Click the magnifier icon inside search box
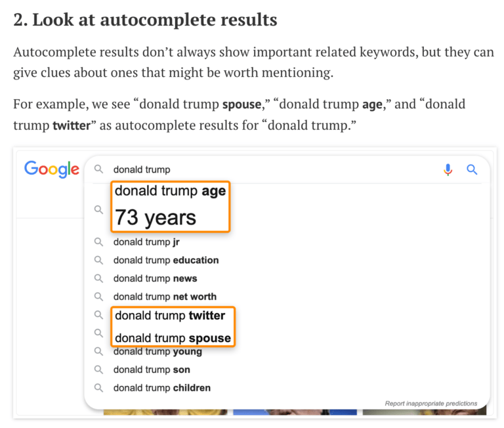This screenshot has width=504, height=428. tap(98, 169)
